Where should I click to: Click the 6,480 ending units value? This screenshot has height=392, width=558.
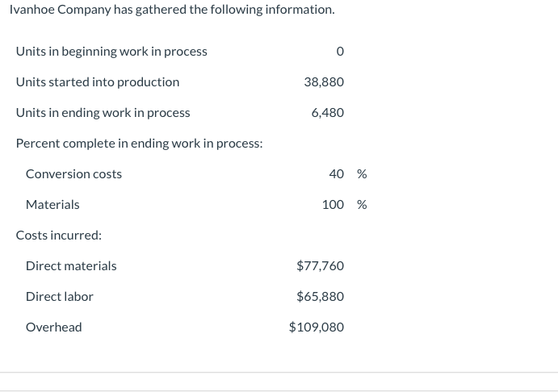[x=328, y=113]
